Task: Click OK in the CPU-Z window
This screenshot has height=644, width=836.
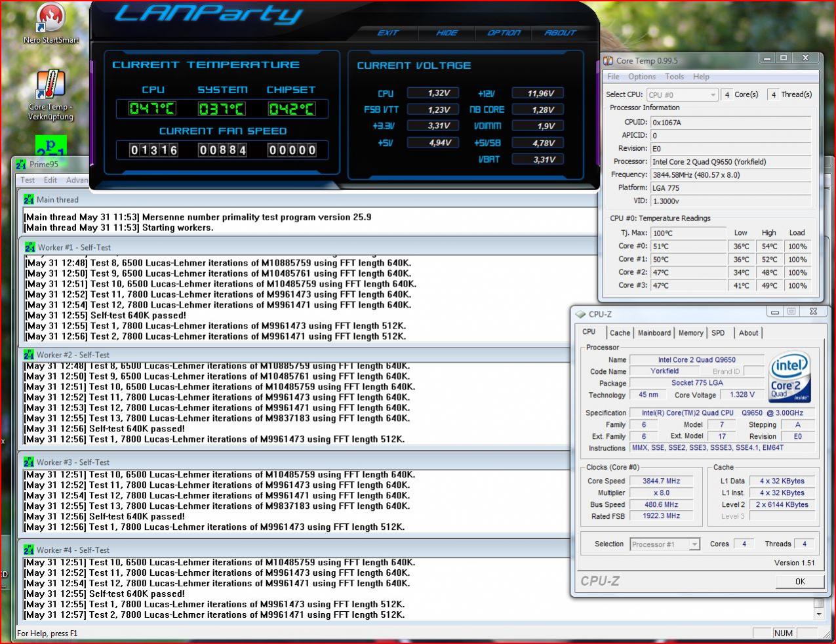Action: [800, 582]
